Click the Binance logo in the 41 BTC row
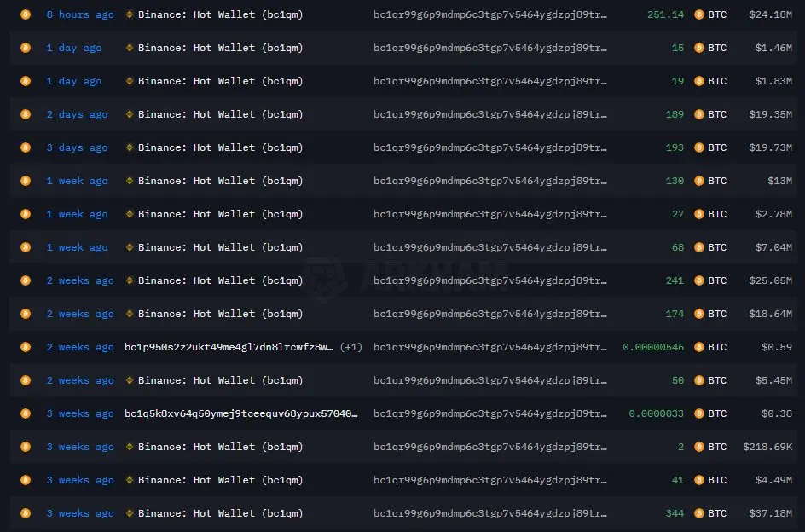 coord(130,480)
